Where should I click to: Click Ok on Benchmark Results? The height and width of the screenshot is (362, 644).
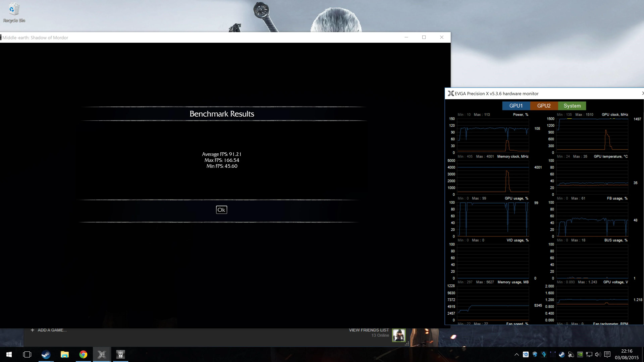pyautogui.click(x=222, y=210)
